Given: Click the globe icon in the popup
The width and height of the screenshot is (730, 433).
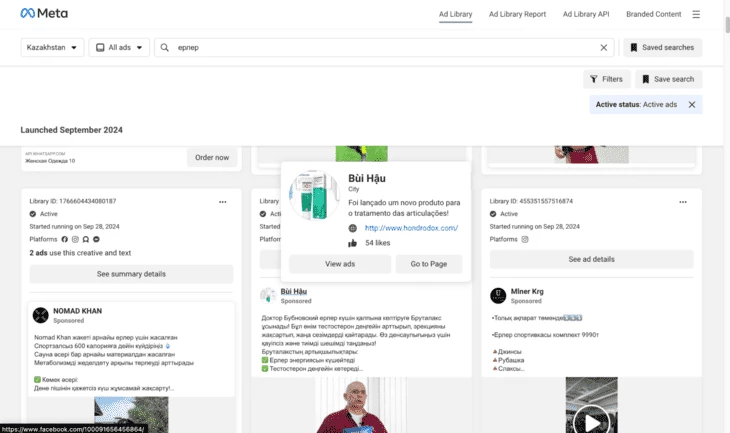Looking at the screenshot, I should [353, 228].
